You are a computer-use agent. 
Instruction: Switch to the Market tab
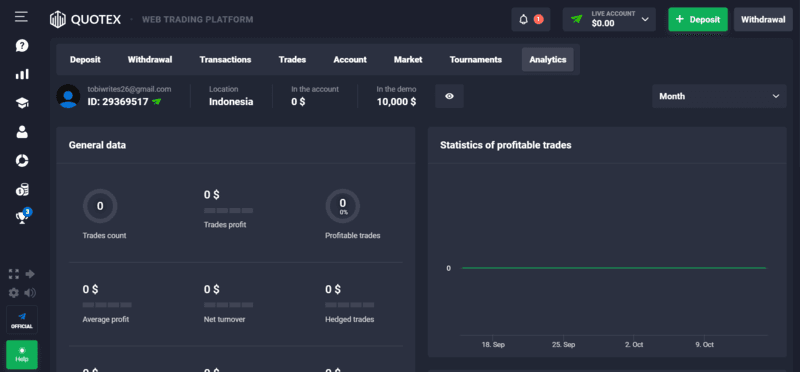(408, 60)
